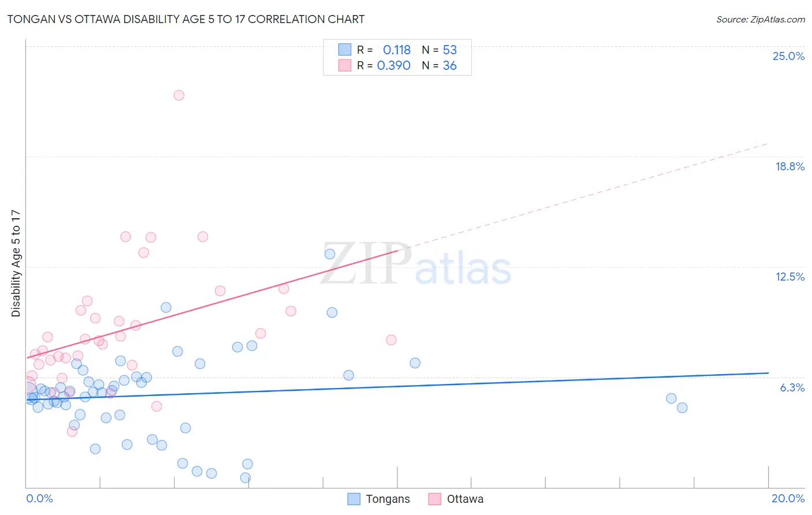Click the pink swatch beside R = 0.390
812x515 pixels.
pyautogui.click(x=345, y=65)
